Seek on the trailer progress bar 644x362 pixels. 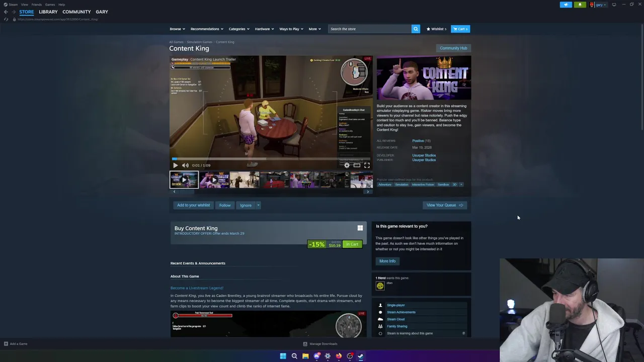tap(271, 158)
